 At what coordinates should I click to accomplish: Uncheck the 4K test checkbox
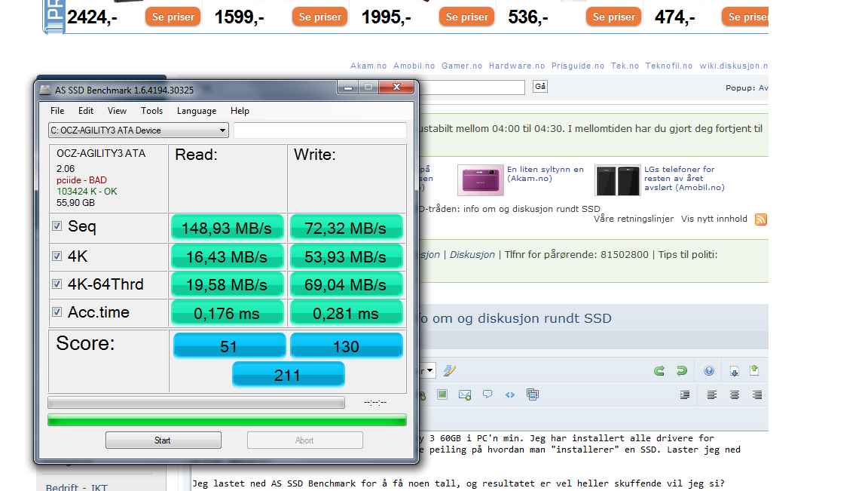click(57, 256)
